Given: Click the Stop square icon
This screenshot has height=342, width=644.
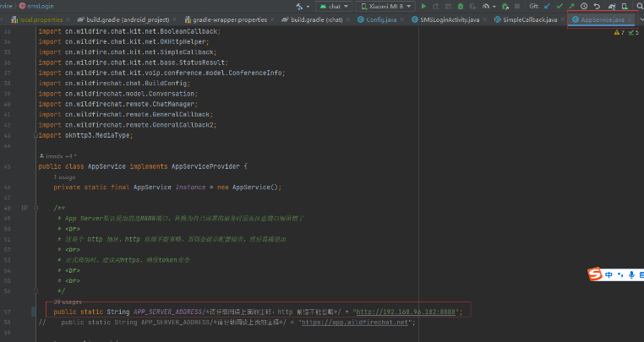Looking at the screenshot, I should coord(517,6).
